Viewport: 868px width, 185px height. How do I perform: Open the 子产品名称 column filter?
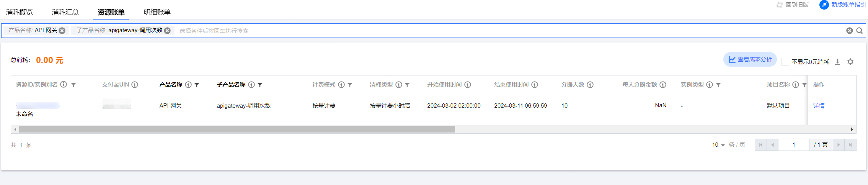260,85
